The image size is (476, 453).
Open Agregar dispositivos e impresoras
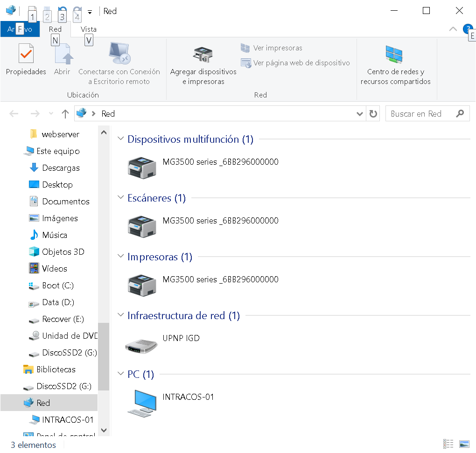[x=203, y=66]
